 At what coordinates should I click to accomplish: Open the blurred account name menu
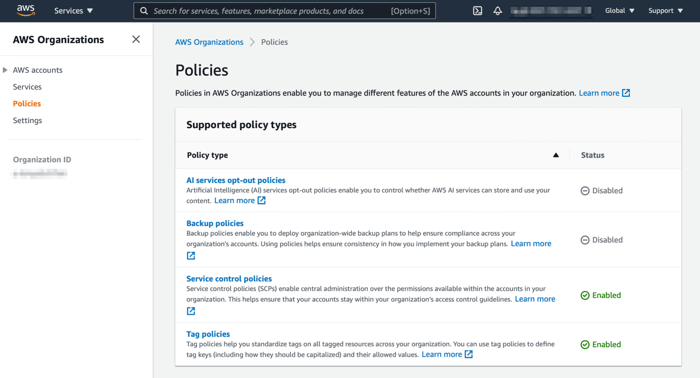click(x=551, y=11)
